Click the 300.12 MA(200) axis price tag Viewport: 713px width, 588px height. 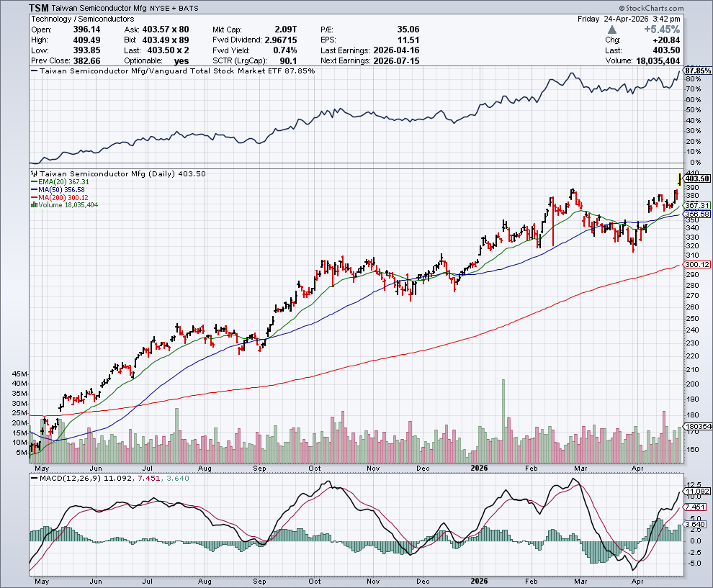tap(697, 265)
